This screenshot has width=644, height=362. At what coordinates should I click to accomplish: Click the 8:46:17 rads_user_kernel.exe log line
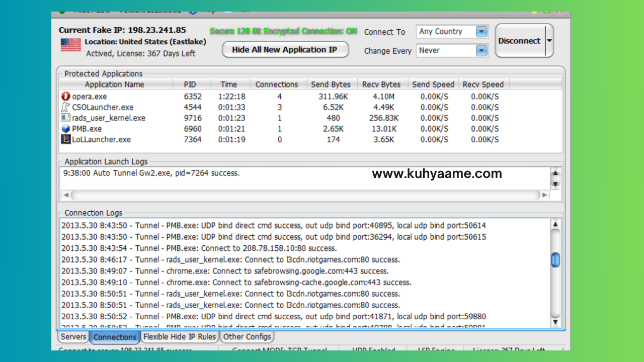pos(231,260)
